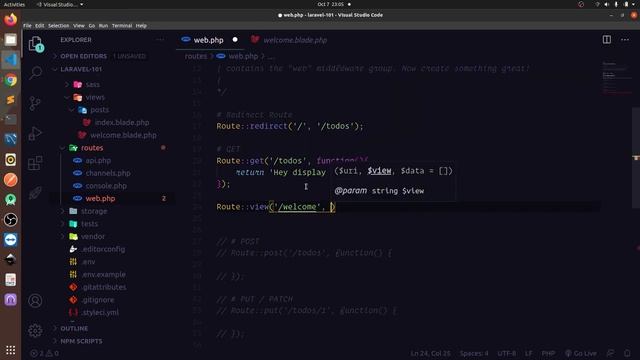Image resolution: width=640 pixels, height=360 pixels.
Task: Launch Google Chrome from the dock
Action: (x=11, y=80)
